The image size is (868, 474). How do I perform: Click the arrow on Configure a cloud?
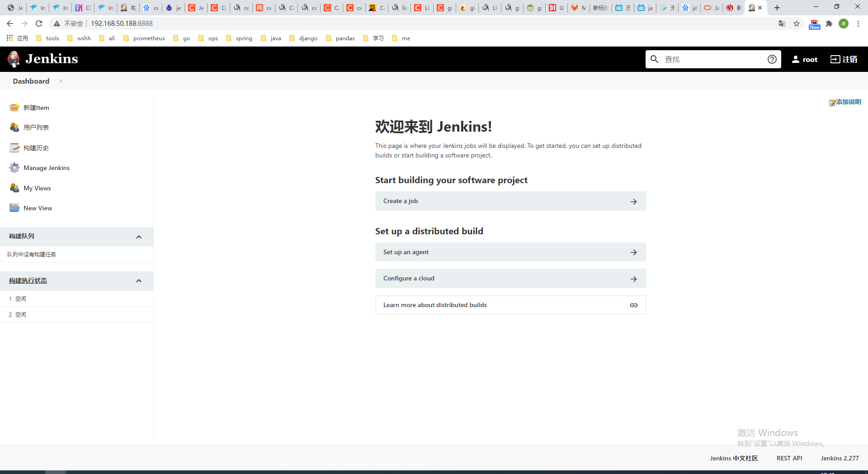(x=634, y=279)
